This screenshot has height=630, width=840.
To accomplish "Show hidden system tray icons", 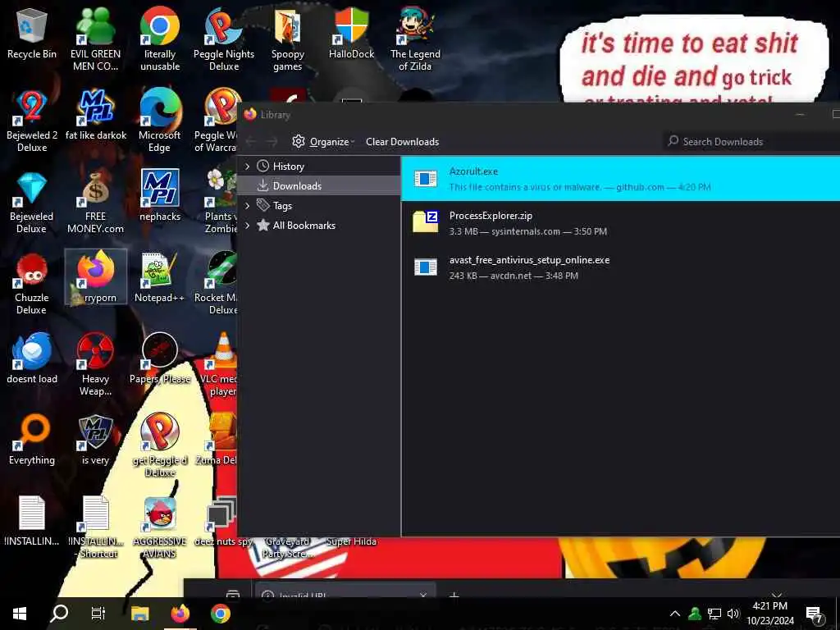I will click(675, 614).
